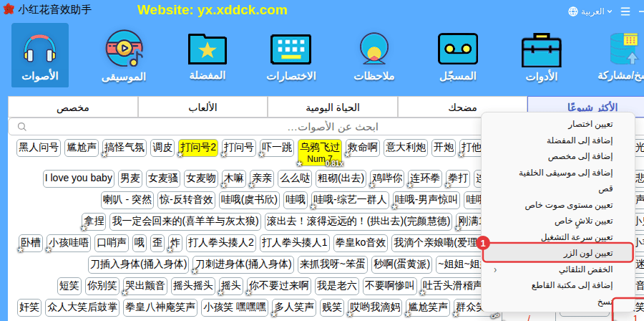Viewport: 644px width, 321px height.
Task: Click the favorite star on 打问号2 button
Action: (x=180, y=155)
